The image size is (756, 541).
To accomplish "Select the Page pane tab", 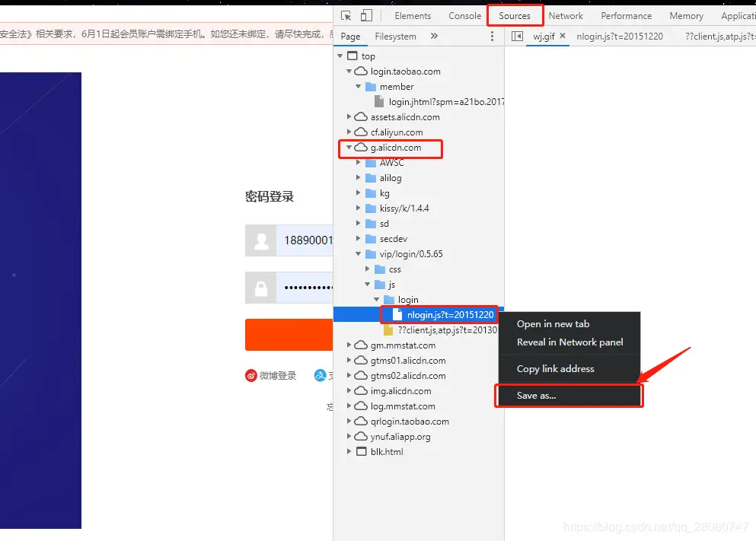I will pos(350,36).
